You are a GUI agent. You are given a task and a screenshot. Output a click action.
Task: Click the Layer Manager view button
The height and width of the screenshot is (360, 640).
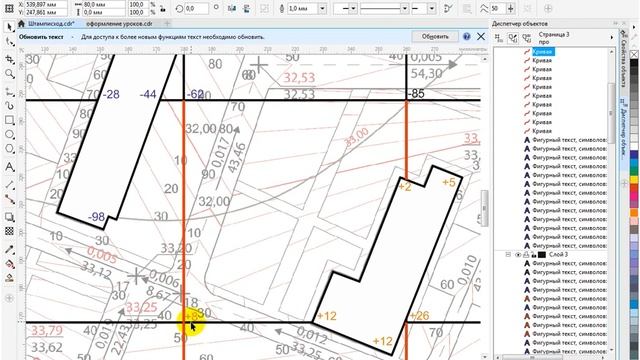(527, 38)
